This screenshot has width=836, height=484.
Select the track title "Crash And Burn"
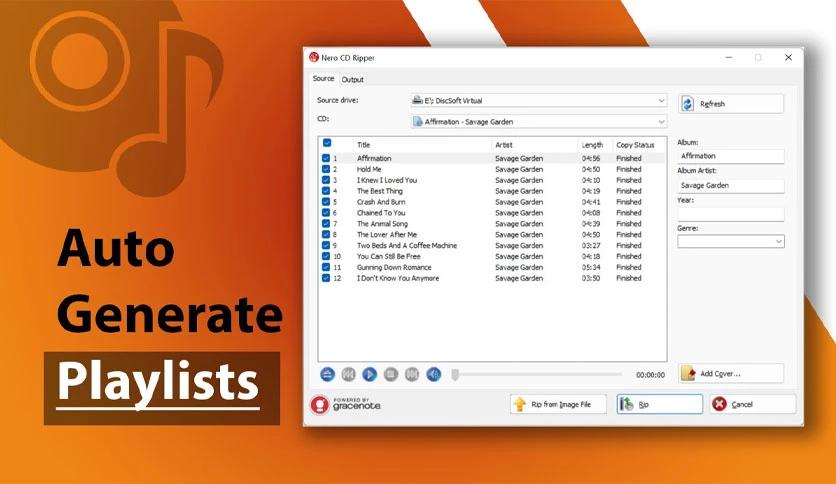(381, 202)
